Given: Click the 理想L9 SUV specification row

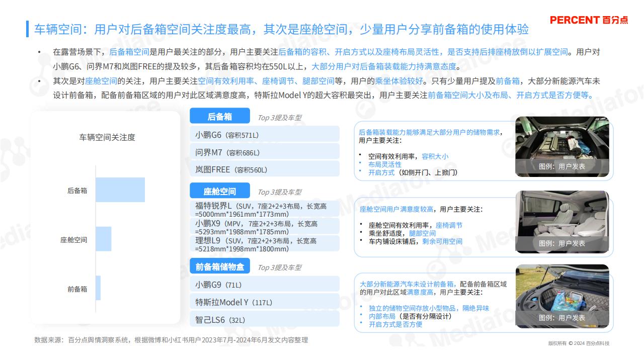Looking at the screenshot, I should click(x=265, y=244).
